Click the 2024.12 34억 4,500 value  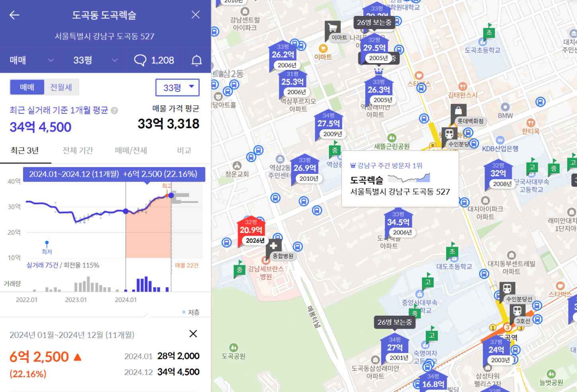click(x=178, y=372)
